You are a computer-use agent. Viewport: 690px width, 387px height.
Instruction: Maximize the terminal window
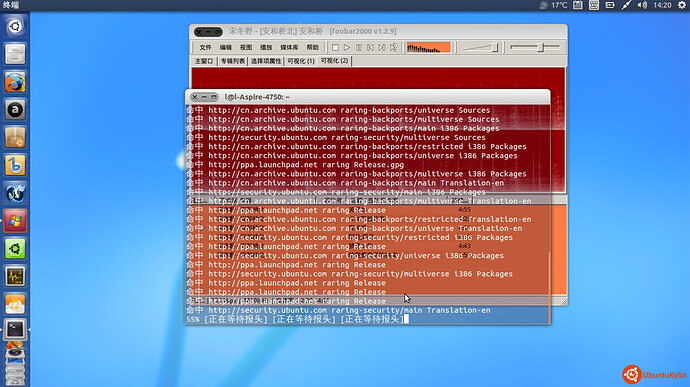[214, 97]
